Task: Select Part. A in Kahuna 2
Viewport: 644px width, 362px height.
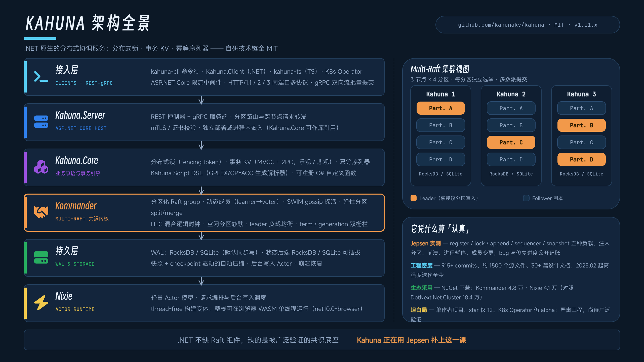Action: point(511,108)
